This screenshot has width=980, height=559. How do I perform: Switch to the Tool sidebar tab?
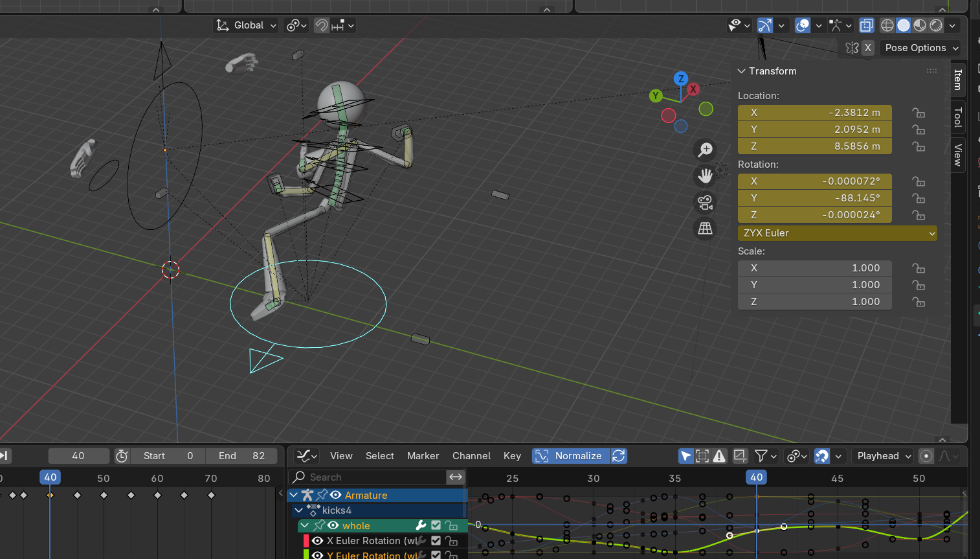[x=958, y=117]
